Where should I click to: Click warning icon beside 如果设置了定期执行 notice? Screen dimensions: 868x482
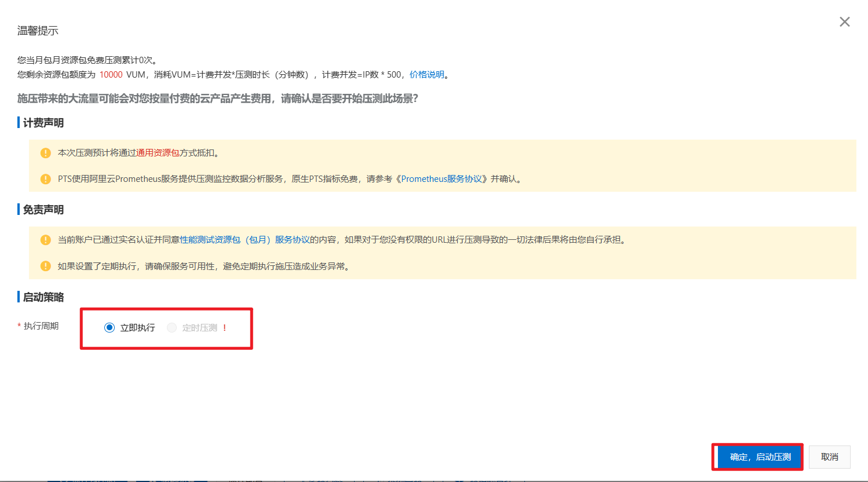(46, 266)
